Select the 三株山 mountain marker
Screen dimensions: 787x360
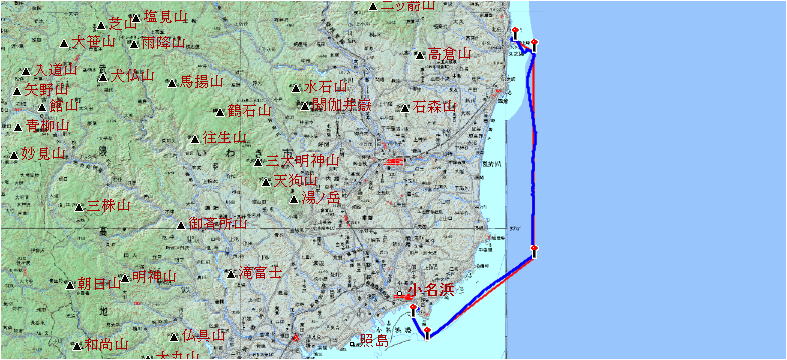pos(79,207)
